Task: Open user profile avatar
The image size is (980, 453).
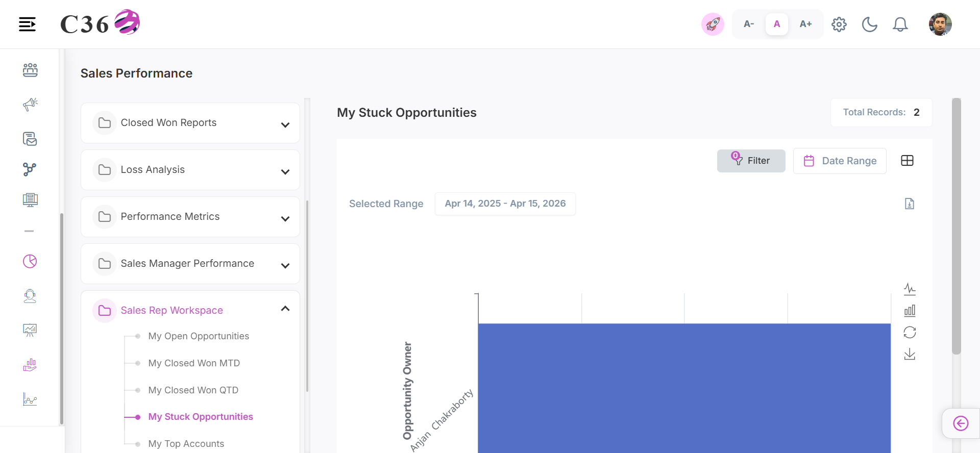Action: point(940,24)
